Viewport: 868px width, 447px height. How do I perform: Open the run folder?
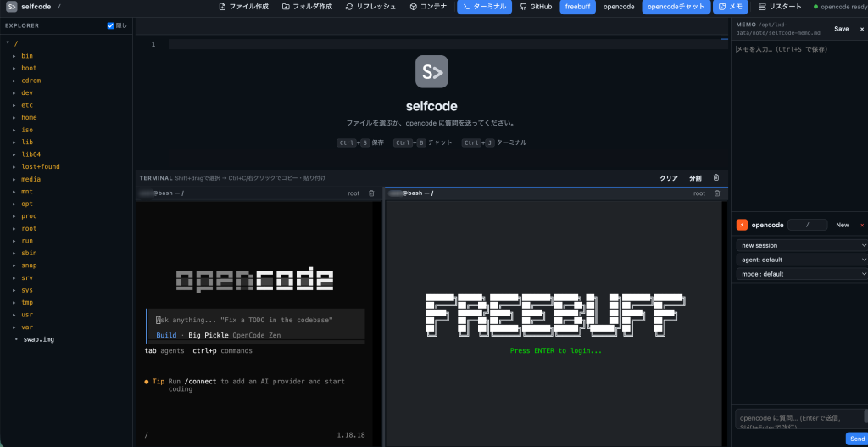pyautogui.click(x=26, y=240)
